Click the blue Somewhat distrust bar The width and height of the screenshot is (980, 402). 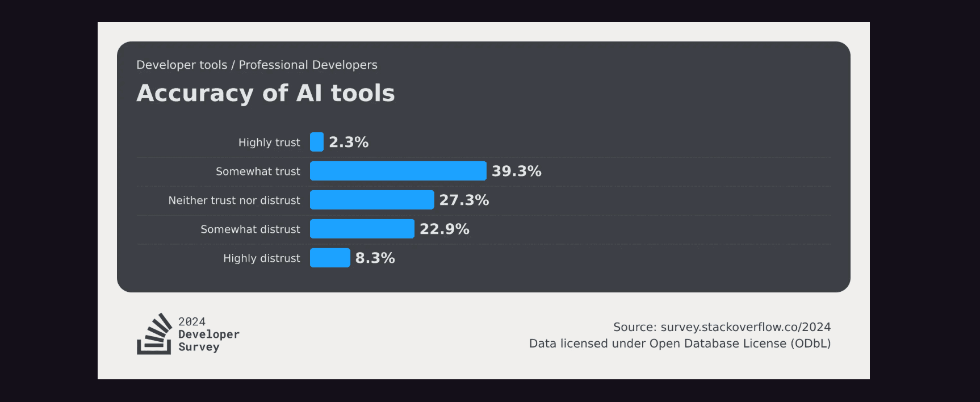[362, 229]
